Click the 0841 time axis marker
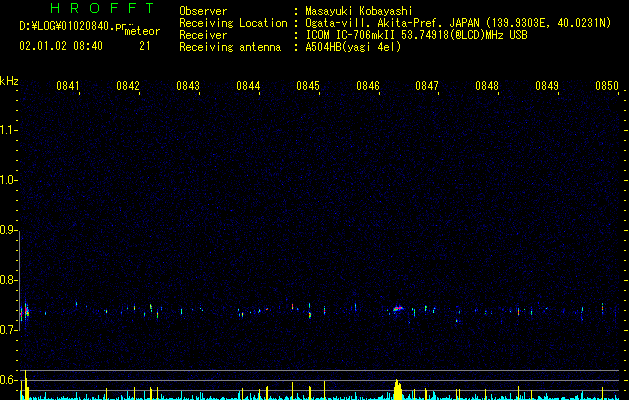Viewport: 629px width, 400px height. 67,86
